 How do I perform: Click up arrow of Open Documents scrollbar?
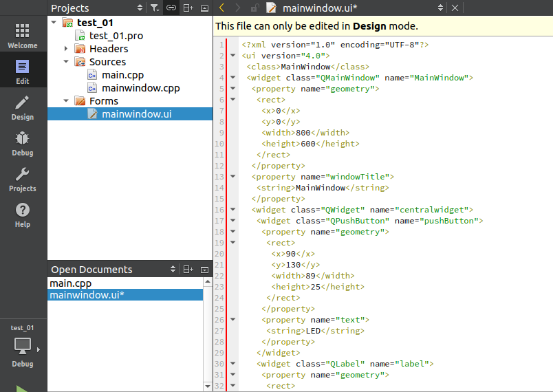pos(208,281)
